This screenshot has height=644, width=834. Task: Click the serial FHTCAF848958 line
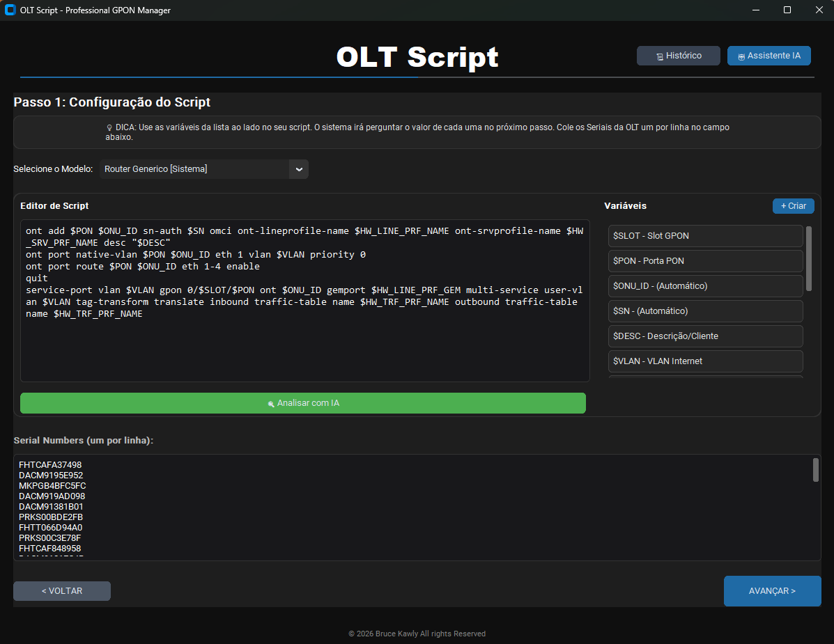coord(50,549)
